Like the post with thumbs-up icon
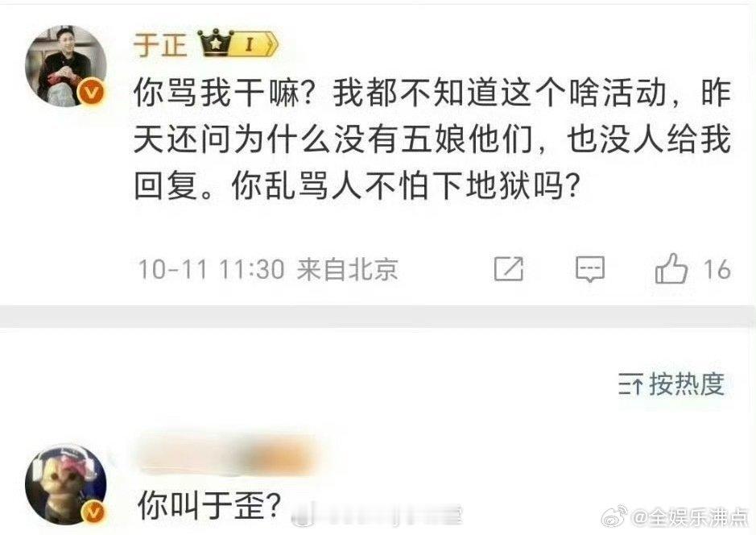This screenshot has width=756, height=535. (671, 268)
